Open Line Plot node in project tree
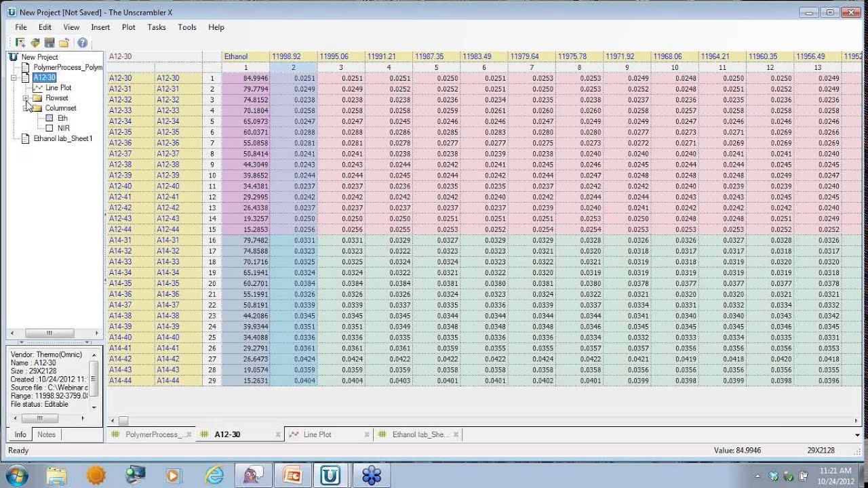868x488 pixels. click(x=58, y=87)
